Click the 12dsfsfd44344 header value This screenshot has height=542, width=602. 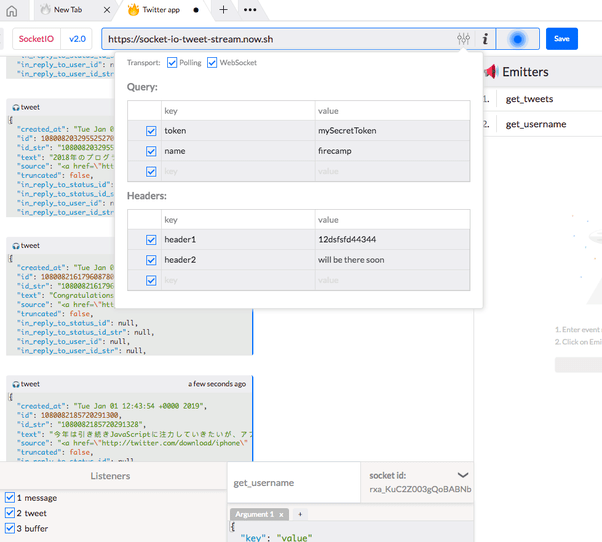(x=392, y=240)
